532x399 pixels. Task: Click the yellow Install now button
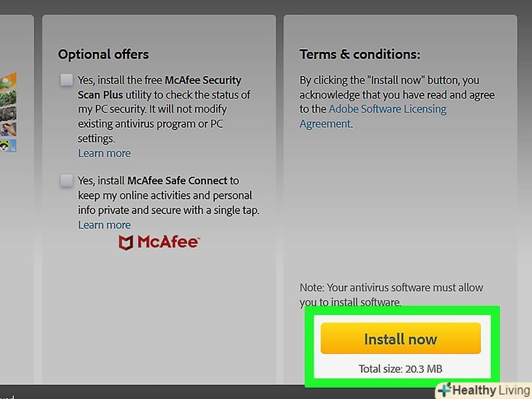coord(400,339)
